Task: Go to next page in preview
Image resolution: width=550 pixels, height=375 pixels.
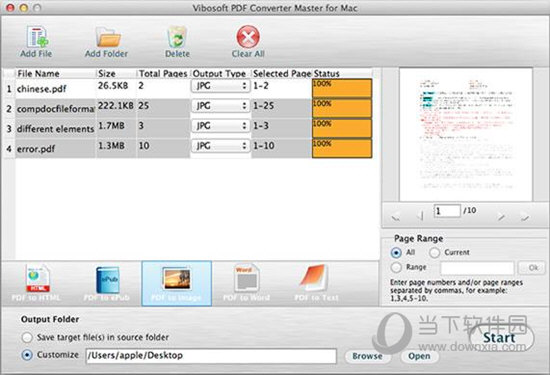Action: coord(502,217)
